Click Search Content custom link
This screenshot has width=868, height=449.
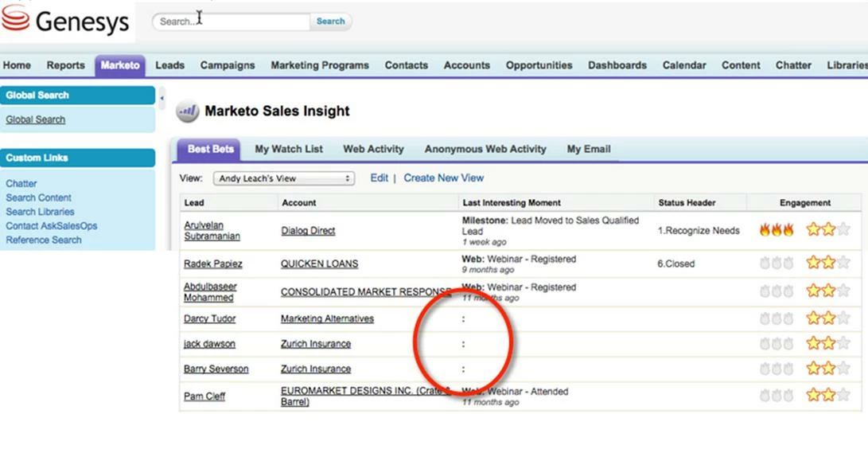pos(39,197)
